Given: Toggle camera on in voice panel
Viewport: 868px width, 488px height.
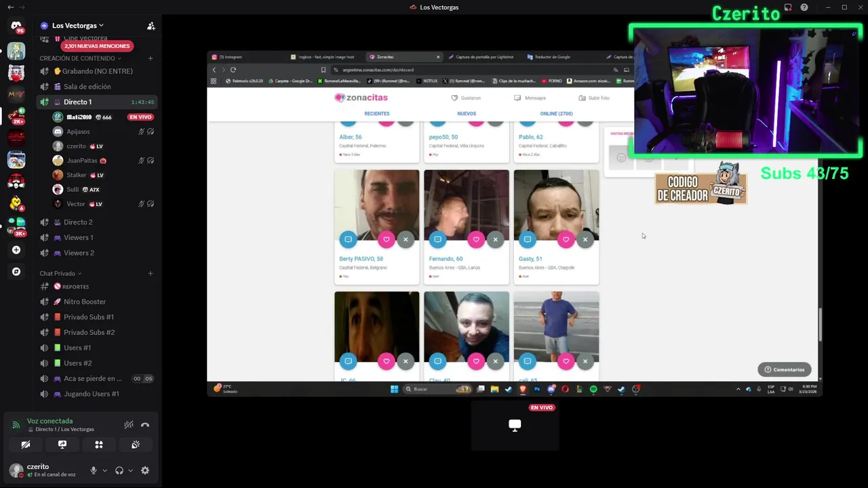Looking at the screenshot, I should coord(26,445).
